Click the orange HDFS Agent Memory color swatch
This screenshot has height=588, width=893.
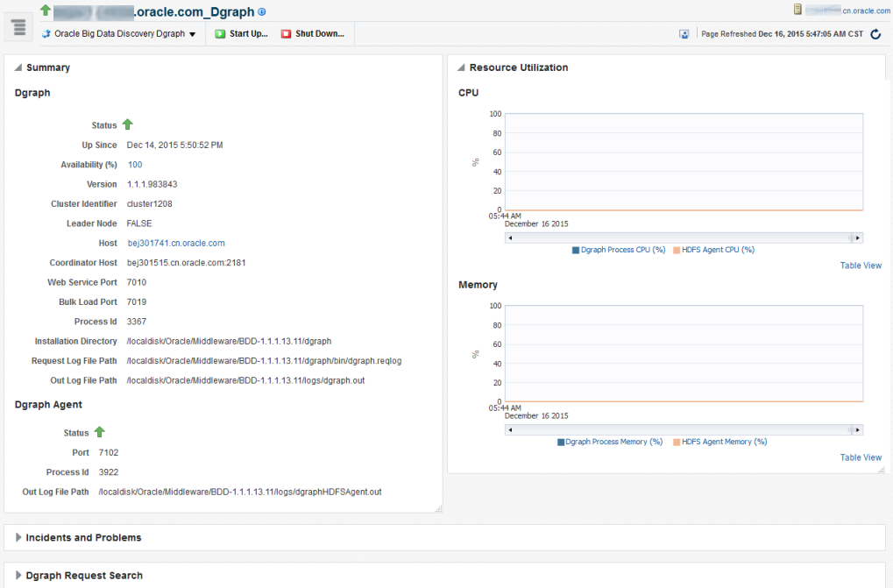point(676,441)
